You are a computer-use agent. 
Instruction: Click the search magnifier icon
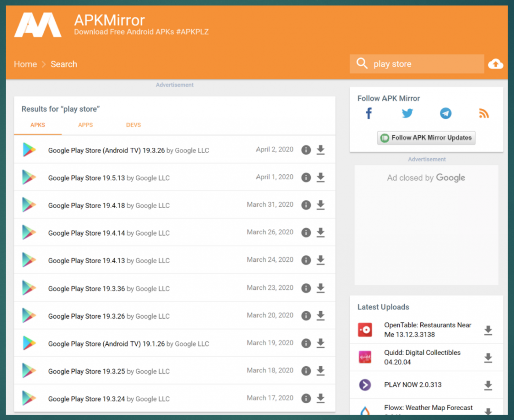[362, 63]
